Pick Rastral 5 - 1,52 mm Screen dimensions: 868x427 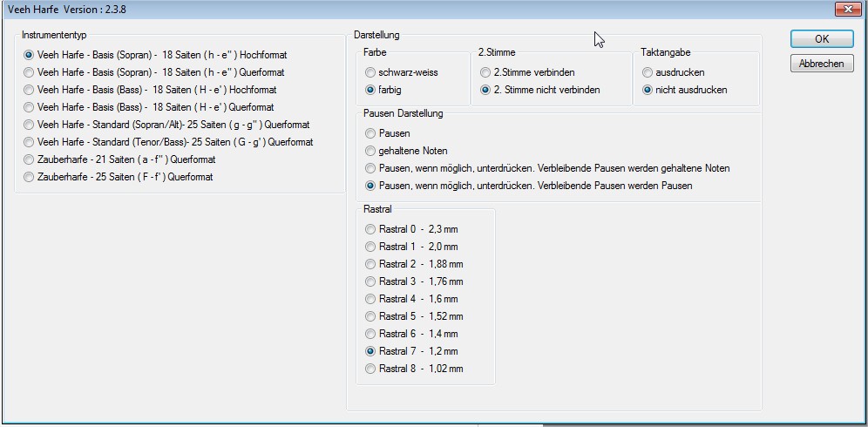371,316
